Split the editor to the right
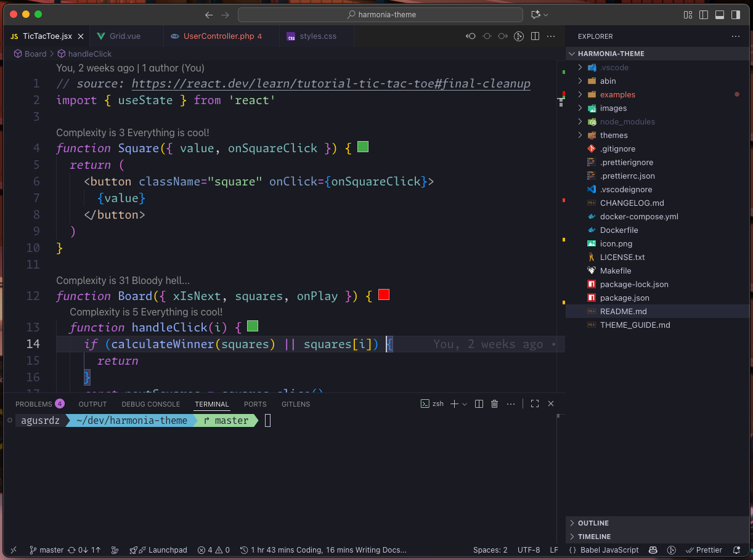753x560 pixels. [535, 36]
